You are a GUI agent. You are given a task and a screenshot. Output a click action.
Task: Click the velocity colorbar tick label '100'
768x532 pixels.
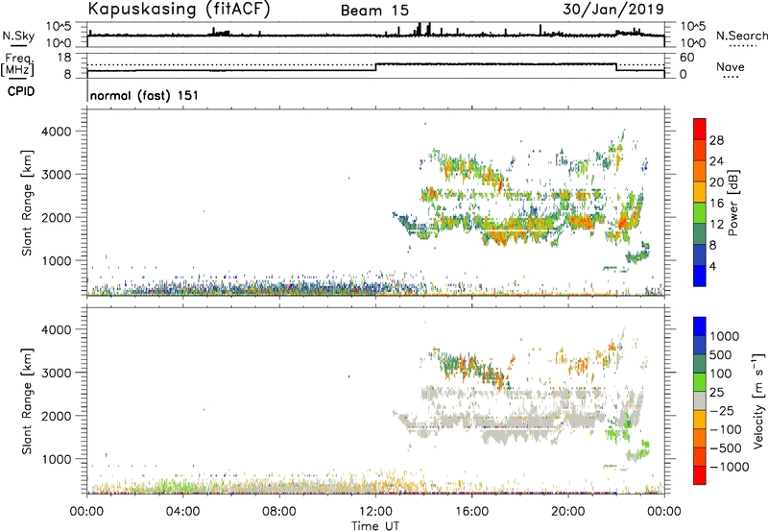click(721, 374)
